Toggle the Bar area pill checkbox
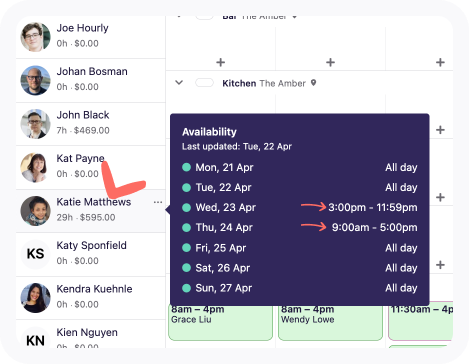The image size is (469, 364). 204,17
